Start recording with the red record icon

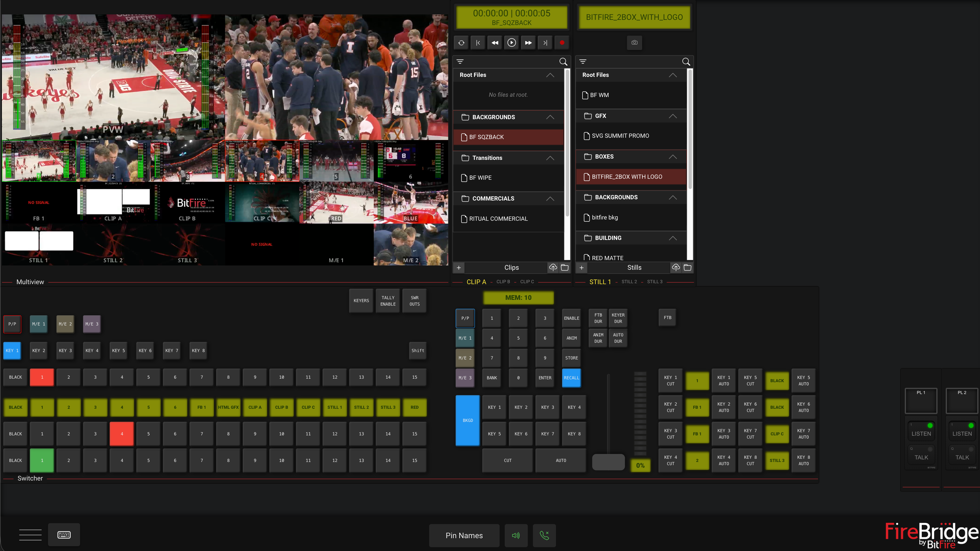[x=562, y=43]
